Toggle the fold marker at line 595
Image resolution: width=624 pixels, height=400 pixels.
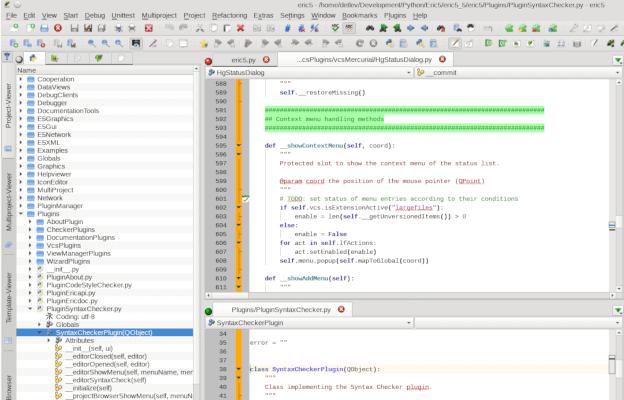click(x=239, y=146)
